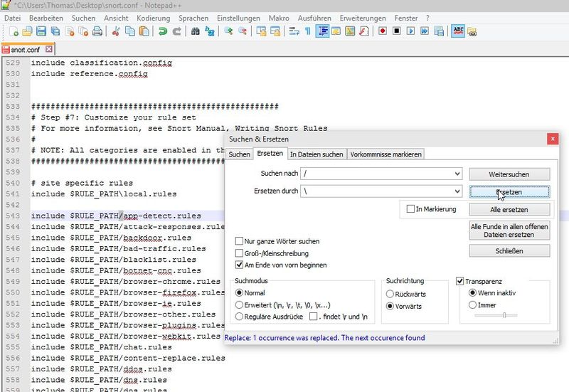Save the document via floppy icon
This screenshot has height=392, width=569.
click(x=41, y=31)
